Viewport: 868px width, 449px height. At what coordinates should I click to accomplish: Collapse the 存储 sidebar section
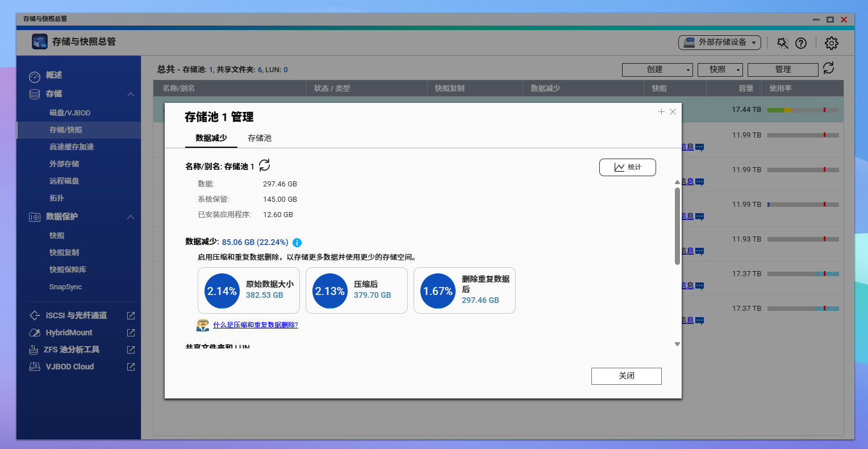point(131,94)
